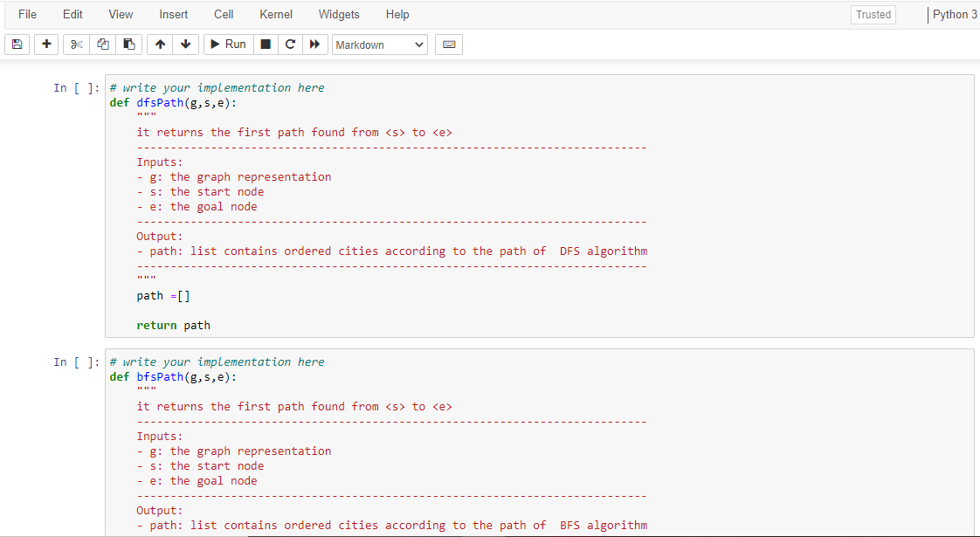The height and width of the screenshot is (537, 980).
Task: Click the Python 3 kernel label
Action: pyautogui.click(x=955, y=14)
